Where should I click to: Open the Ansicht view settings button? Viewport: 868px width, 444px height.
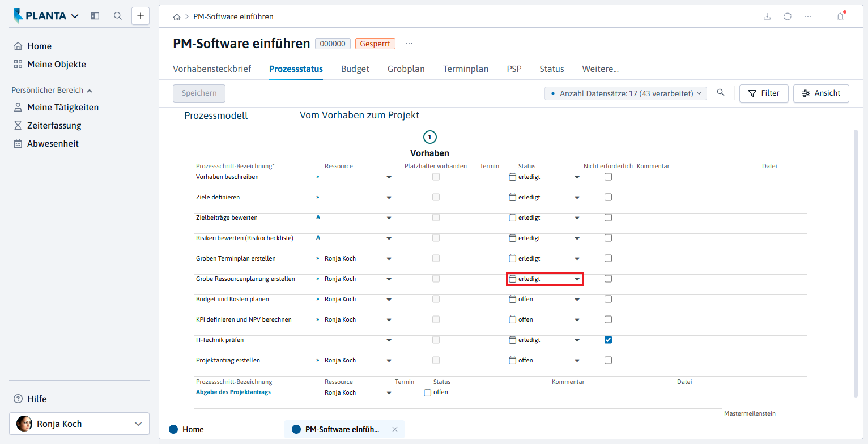tap(821, 93)
